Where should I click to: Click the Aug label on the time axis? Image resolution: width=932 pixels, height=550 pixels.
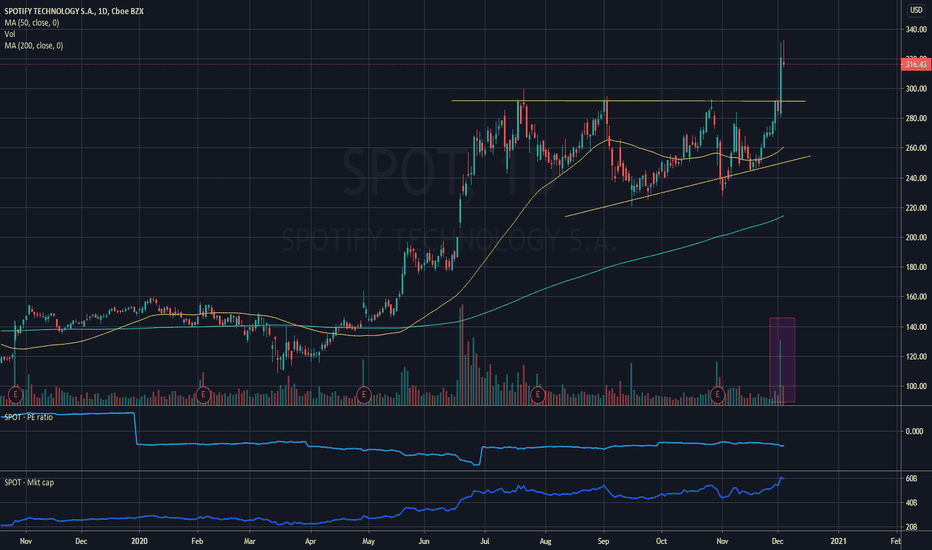tap(545, 541)
